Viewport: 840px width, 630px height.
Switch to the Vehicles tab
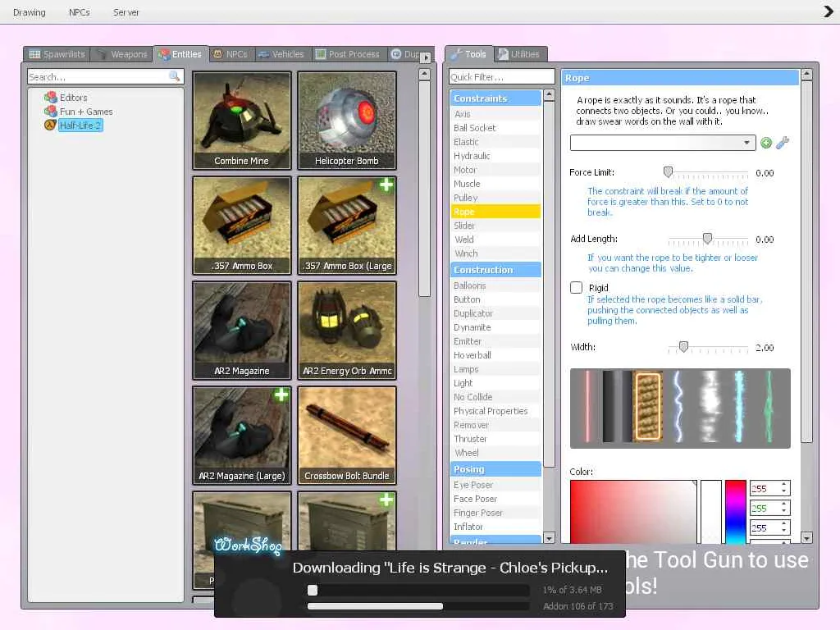click(281, 54)
